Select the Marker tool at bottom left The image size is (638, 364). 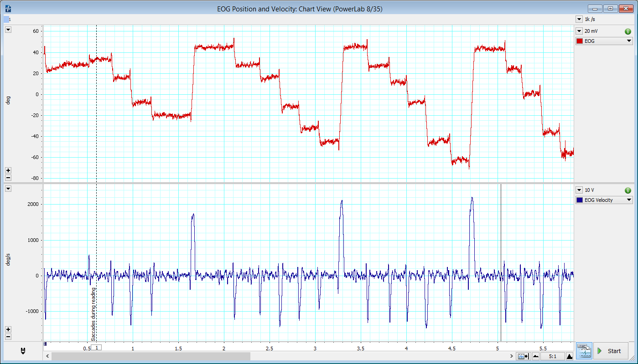23,350
